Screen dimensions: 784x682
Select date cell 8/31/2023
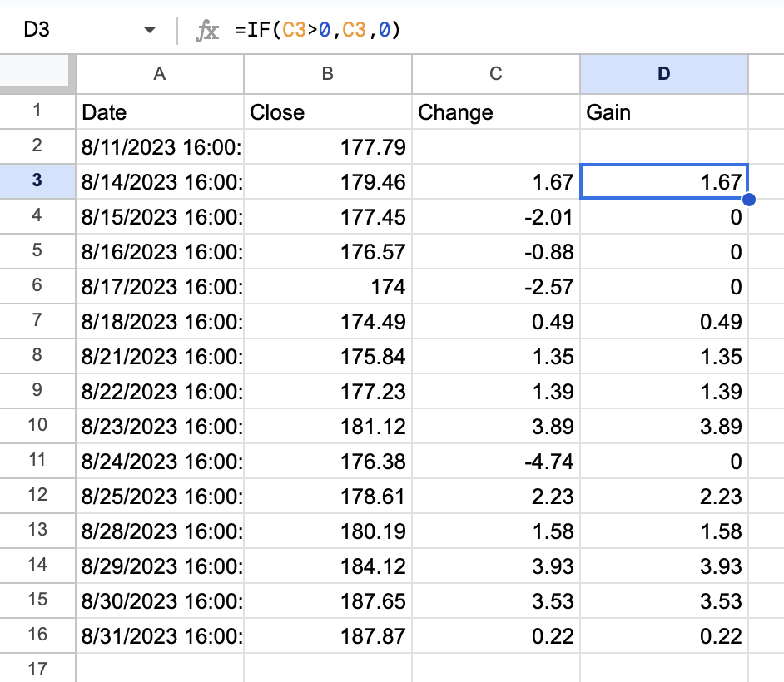[x=160, y=635]
